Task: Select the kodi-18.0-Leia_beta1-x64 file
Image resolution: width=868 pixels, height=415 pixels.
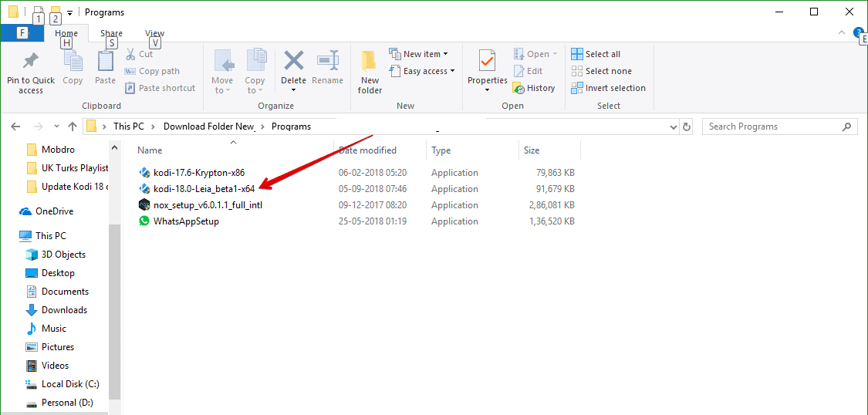Action: click(x=204, y=189)
